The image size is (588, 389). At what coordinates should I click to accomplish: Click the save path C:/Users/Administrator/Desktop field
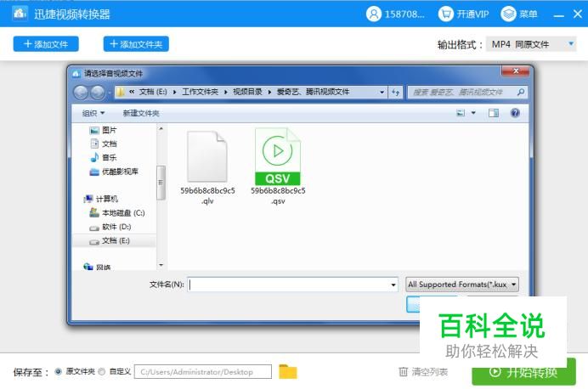pos(203,372)
